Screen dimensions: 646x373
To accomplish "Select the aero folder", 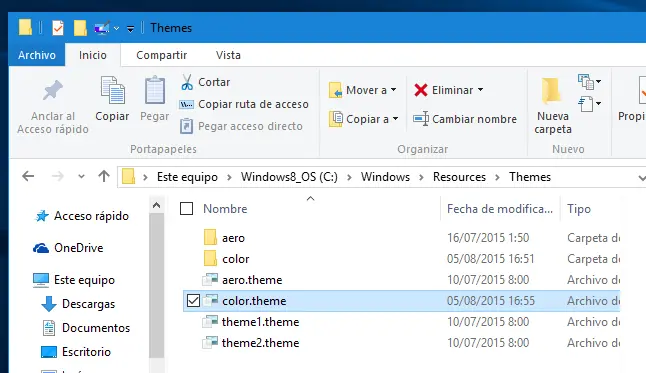I will pos(233,238).
